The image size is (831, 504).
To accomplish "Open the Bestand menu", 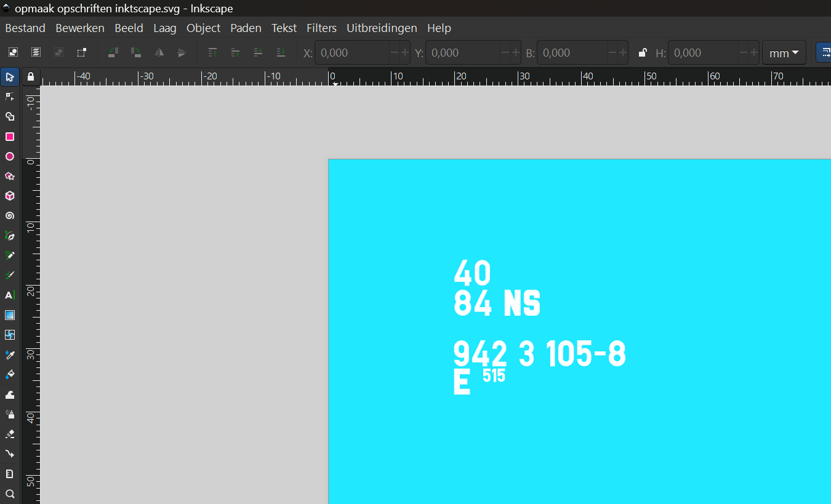I will (x=25, y=28).
